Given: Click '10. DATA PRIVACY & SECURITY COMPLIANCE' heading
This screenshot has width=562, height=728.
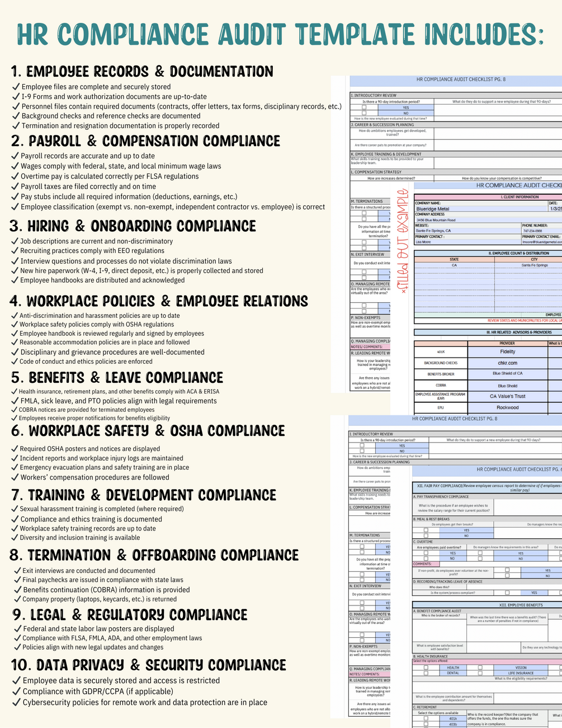Looking at the screenshot, I should coord(149,665).
